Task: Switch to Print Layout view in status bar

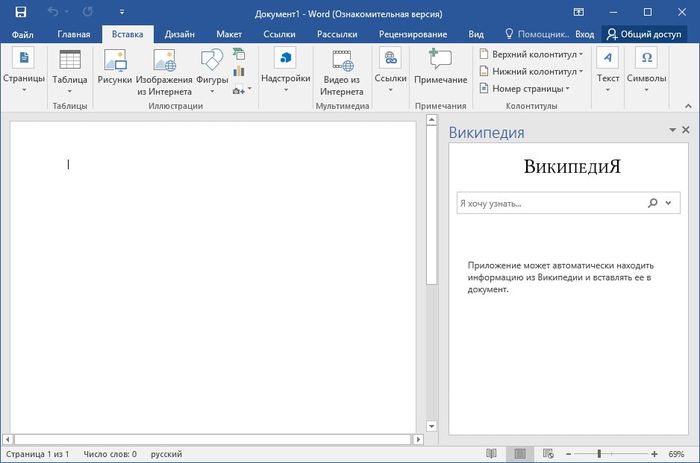Action: (x=519, y=454)
